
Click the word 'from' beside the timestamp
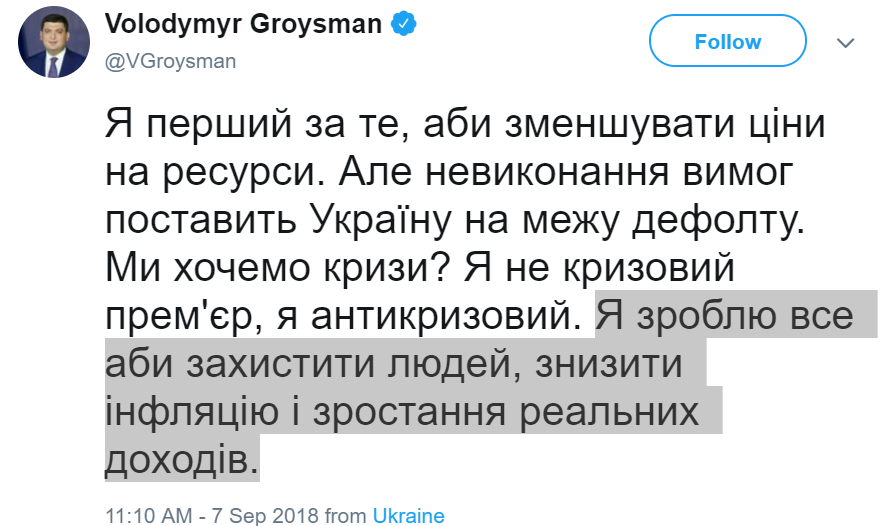click(346, 516)
